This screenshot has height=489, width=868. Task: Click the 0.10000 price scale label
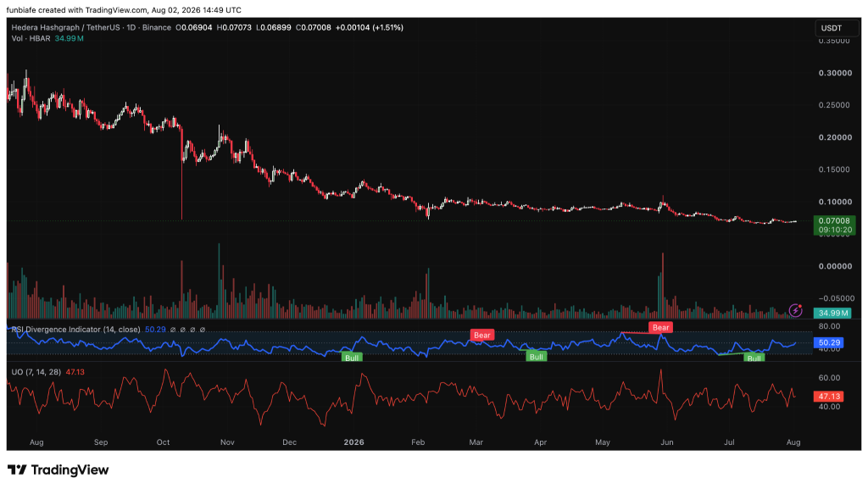click(x=835, y=202)
